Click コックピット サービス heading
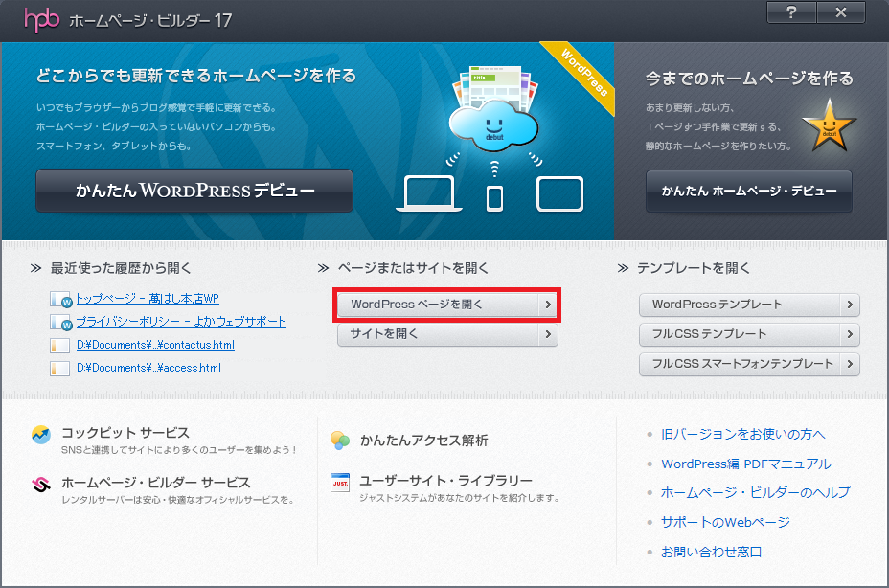Screen dimensions: 889x588 (125, 433)
